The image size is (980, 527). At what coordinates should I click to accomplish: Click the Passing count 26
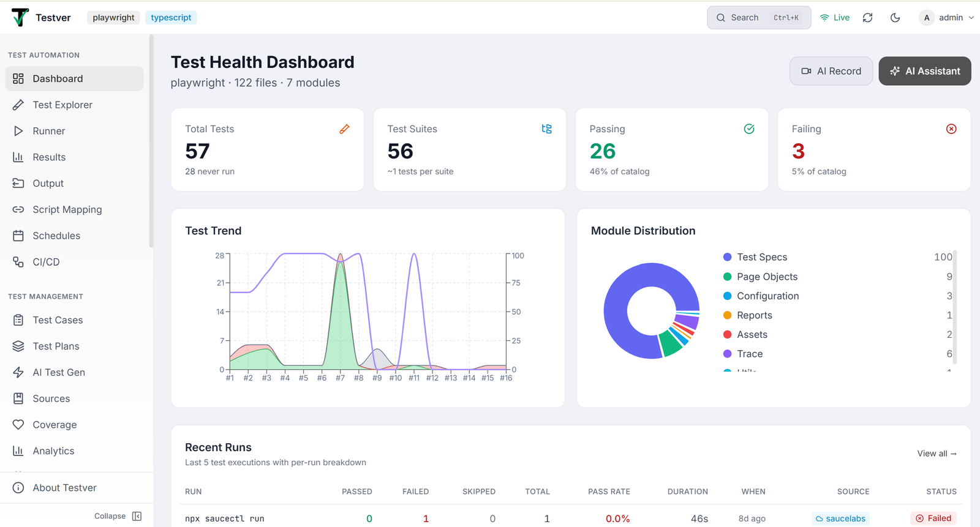[x=603, y=151]
